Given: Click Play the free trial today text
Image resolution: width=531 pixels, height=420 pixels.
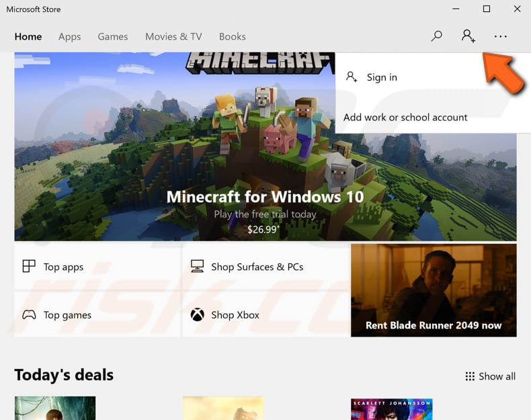Looking at the screenshot, I should pyautogui.click(x=265, y=214).
